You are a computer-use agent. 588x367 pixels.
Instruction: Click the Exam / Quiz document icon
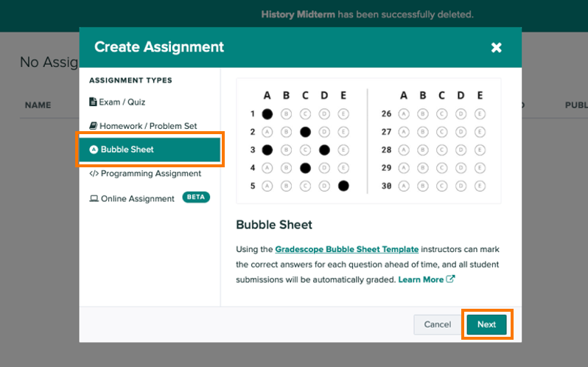coord(93,102)
